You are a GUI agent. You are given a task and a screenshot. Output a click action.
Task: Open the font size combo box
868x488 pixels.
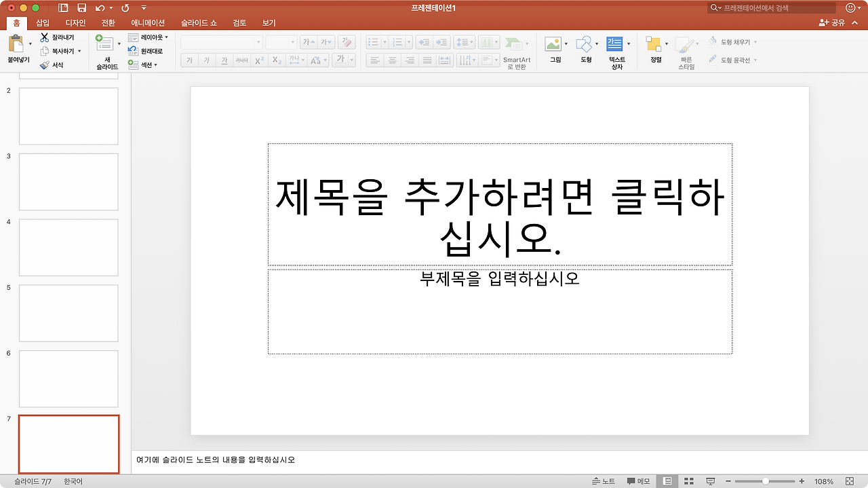point(281,42)
